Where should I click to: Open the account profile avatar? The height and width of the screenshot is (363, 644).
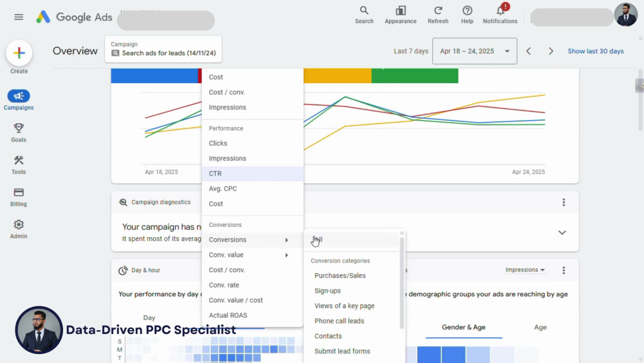pos(625,15)
